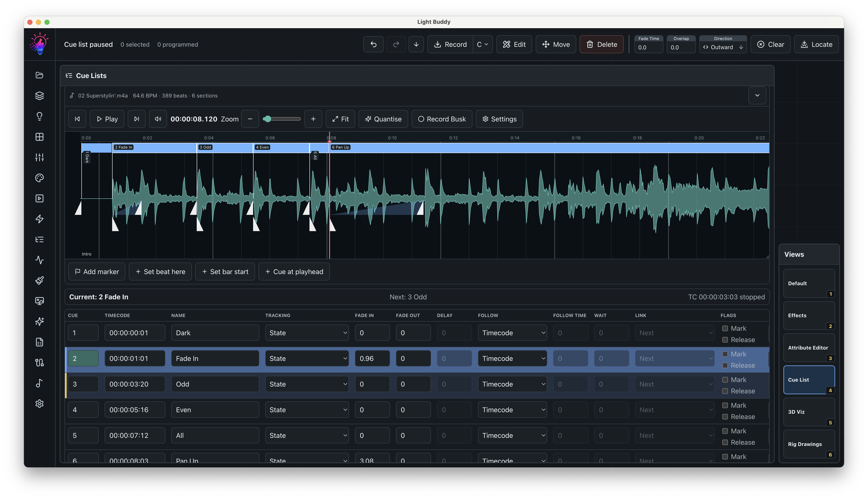This screenshot has width=868, height=499.
Task: Enable Mark checkbox for cue All
Action: point(725,431)
